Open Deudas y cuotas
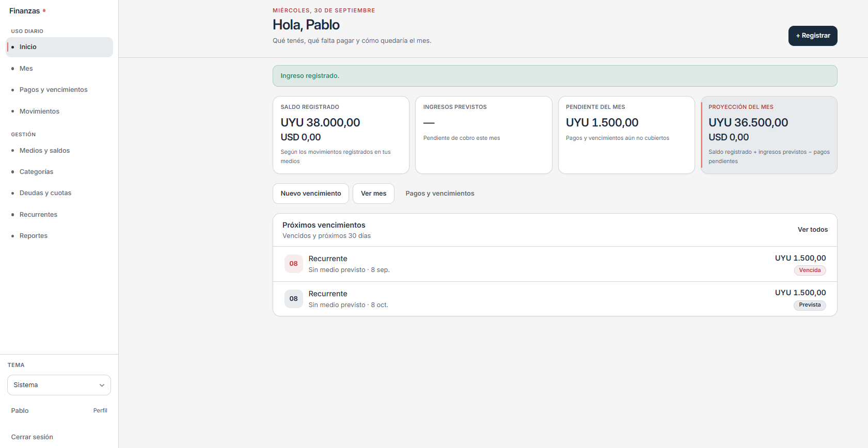The height and width of the screenshot is (448, 868). [59, 193]
